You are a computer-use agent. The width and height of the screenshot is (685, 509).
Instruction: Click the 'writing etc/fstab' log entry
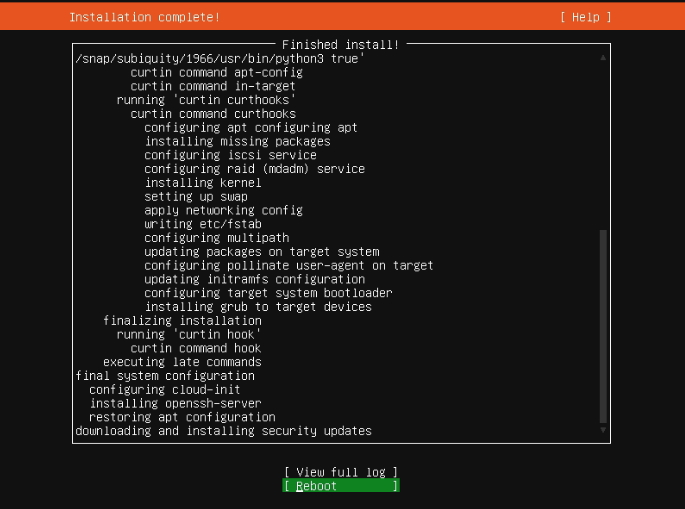(203, 224)
